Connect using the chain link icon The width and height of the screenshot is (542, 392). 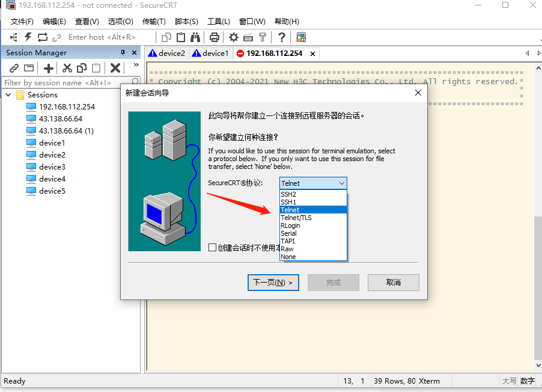click(13, 68)
